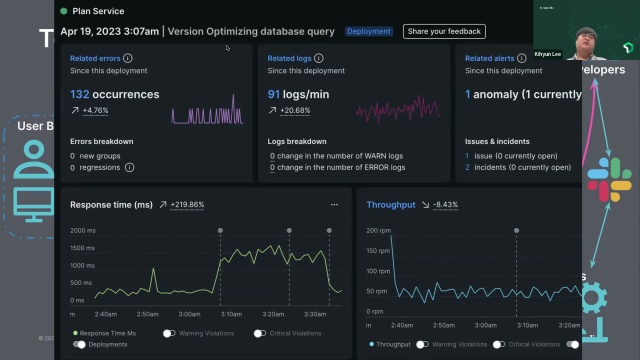The image size is (640, 360).
Task: Click the info icon next to regressions
Action: tap(129, 167)
